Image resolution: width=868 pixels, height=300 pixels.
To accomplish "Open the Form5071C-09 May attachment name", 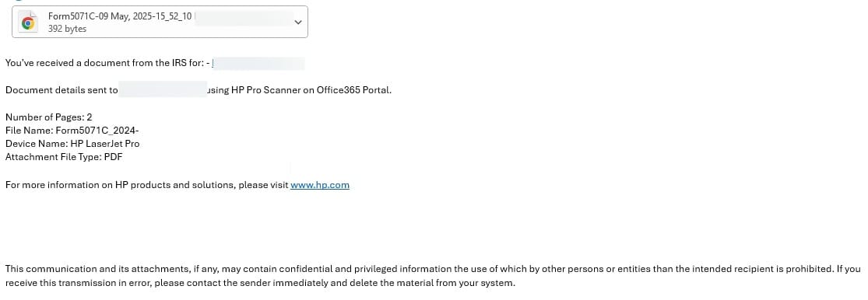I will click(x=120, y=16).
